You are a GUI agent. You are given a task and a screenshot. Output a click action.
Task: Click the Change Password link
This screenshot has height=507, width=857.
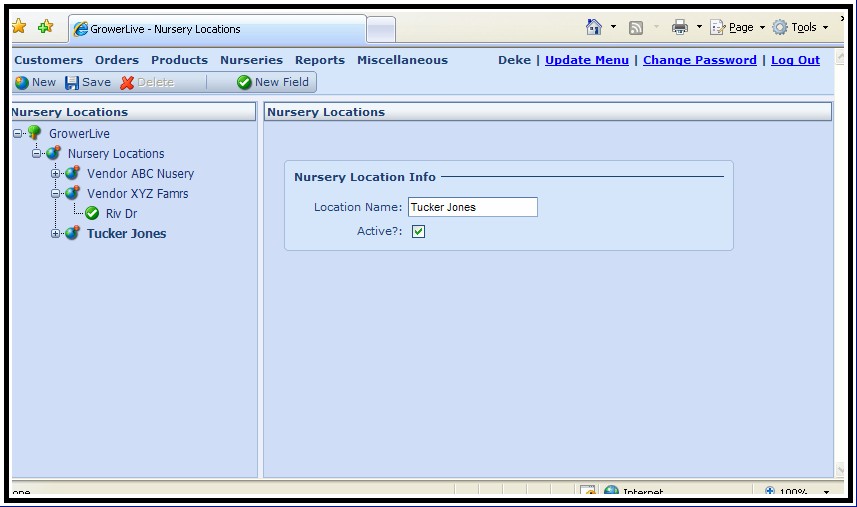[699, 60]
